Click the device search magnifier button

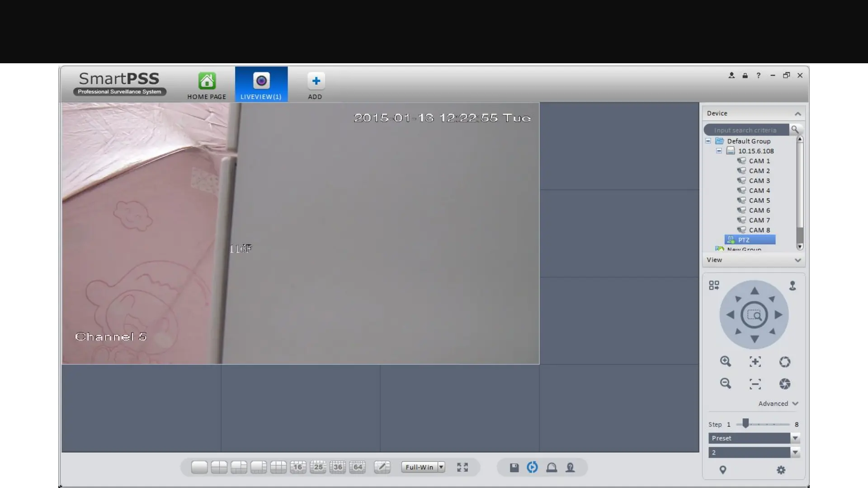(x=795, y=130)
